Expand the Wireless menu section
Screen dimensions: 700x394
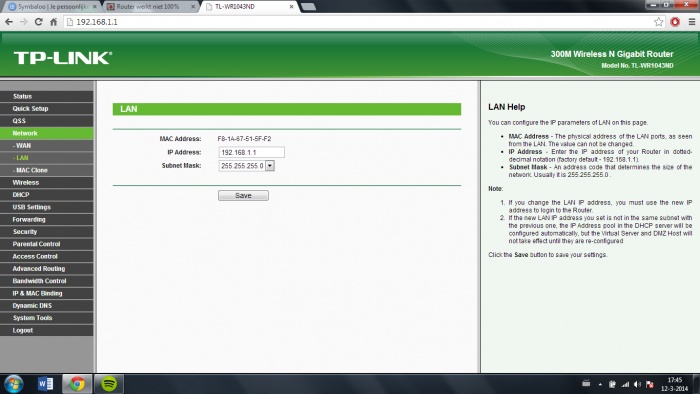pyautogui.click(x=46, y=182)
